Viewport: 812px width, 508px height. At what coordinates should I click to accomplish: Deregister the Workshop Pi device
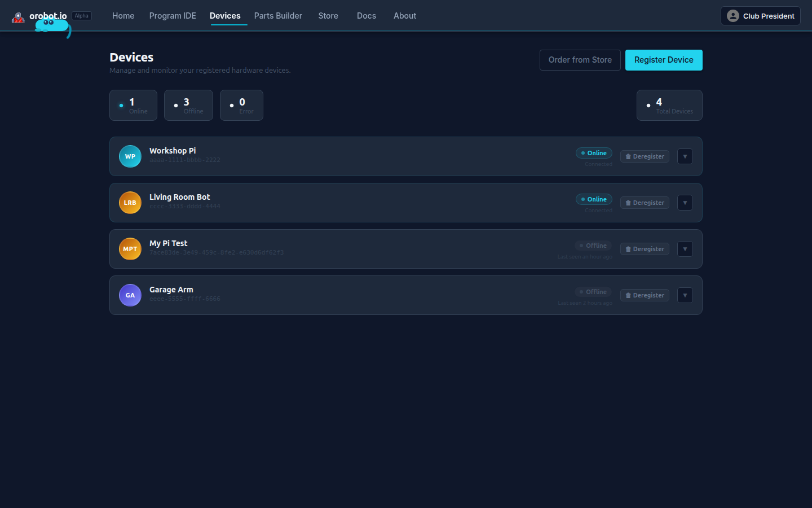pos(645,156)
